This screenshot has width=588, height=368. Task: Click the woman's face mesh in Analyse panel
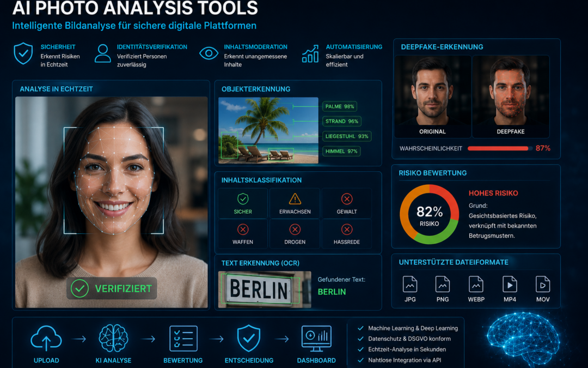click(114, 180)
